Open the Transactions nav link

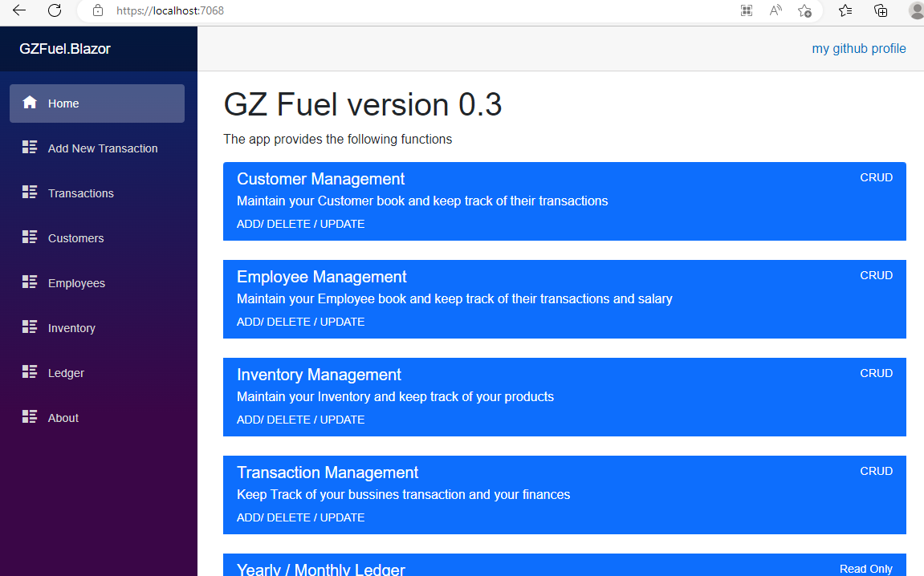coord(96,193)
